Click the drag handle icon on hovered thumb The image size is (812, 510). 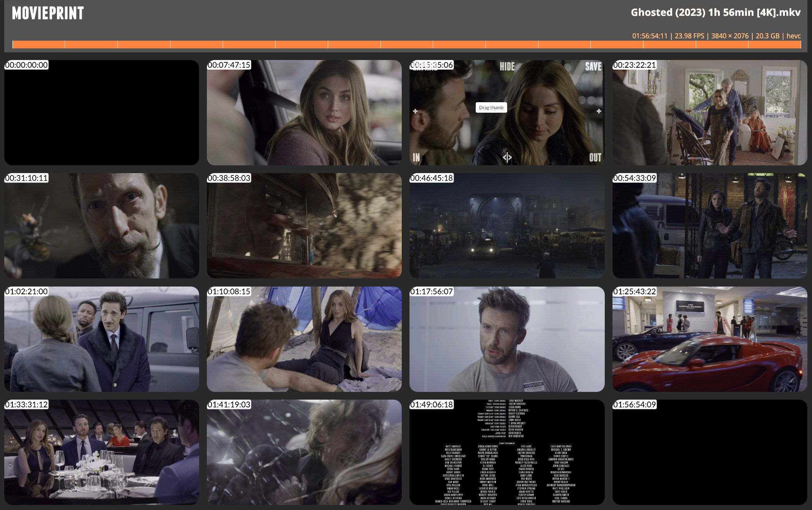click(x=507, y=157)
